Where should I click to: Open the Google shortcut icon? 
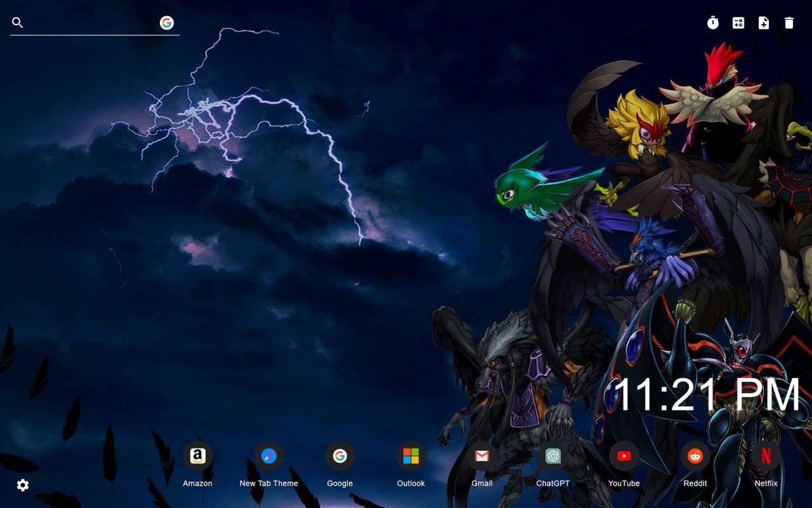(x=340, y=456)
